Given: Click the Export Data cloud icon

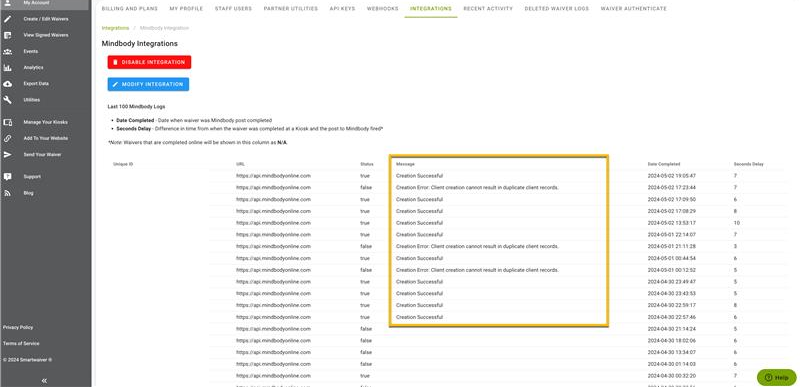Looking at the screenshot, I should click(8, 84).
